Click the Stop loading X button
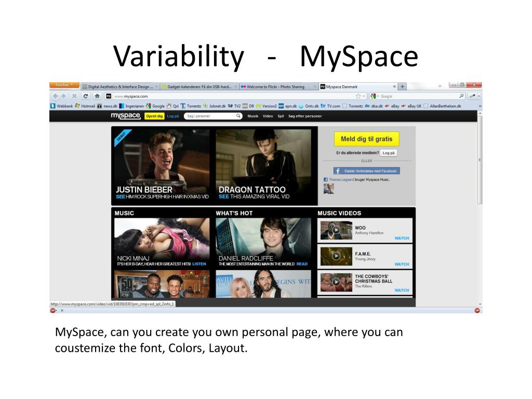 (x=74, y=96)
